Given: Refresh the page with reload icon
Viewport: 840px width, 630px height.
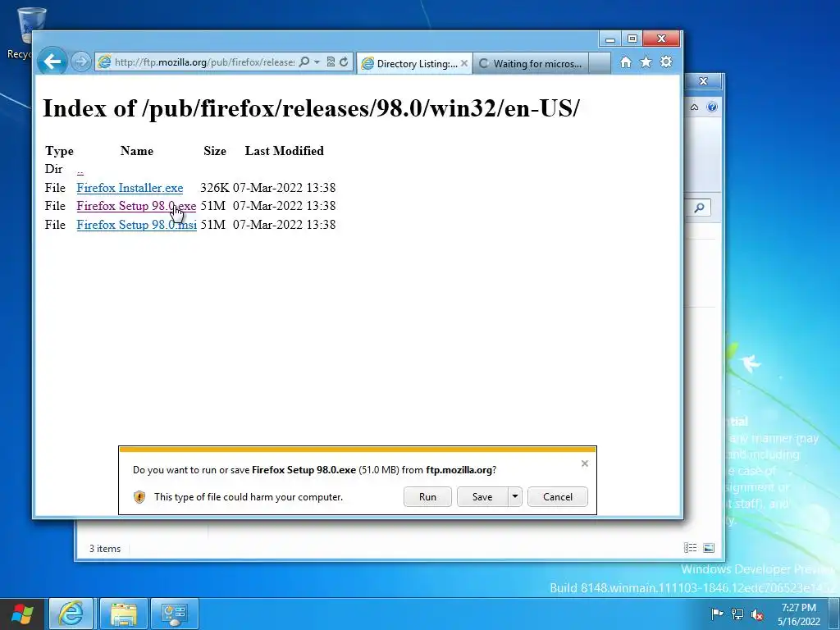Looking at the screenshot, I should tap(344, 62).
